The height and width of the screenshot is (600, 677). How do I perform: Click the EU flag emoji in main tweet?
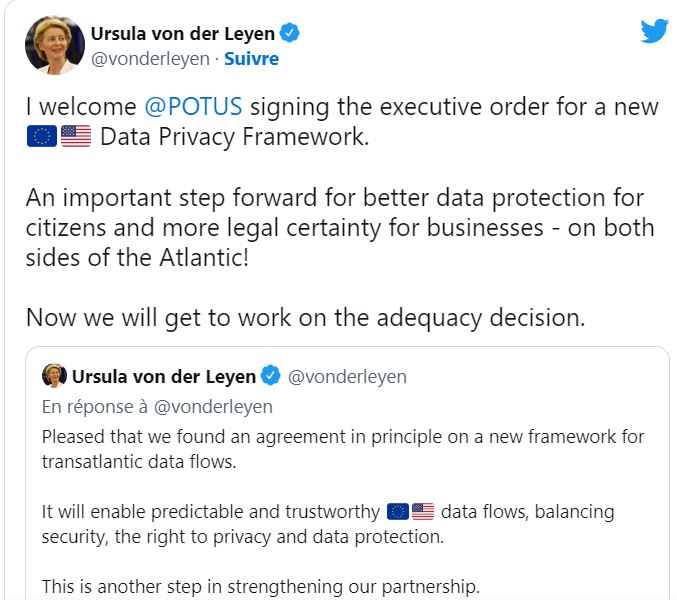(41, 136)
